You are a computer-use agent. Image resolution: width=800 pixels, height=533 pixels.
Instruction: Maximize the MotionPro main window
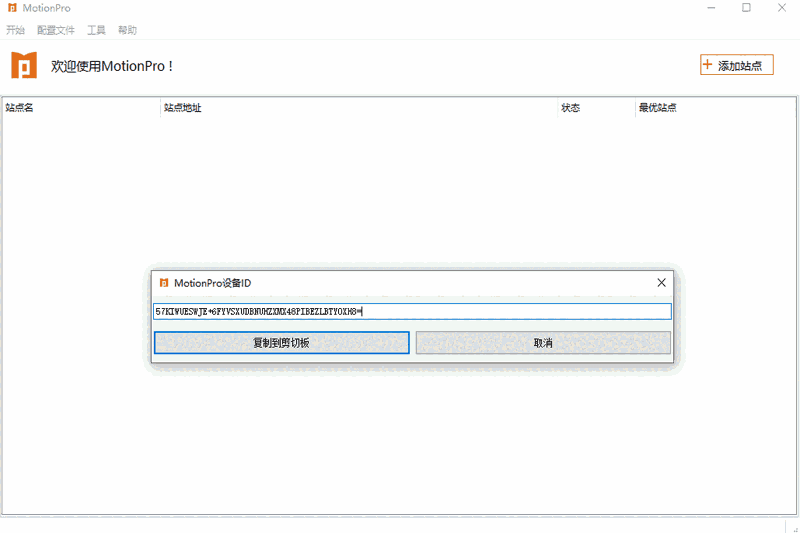pos(746,8)
